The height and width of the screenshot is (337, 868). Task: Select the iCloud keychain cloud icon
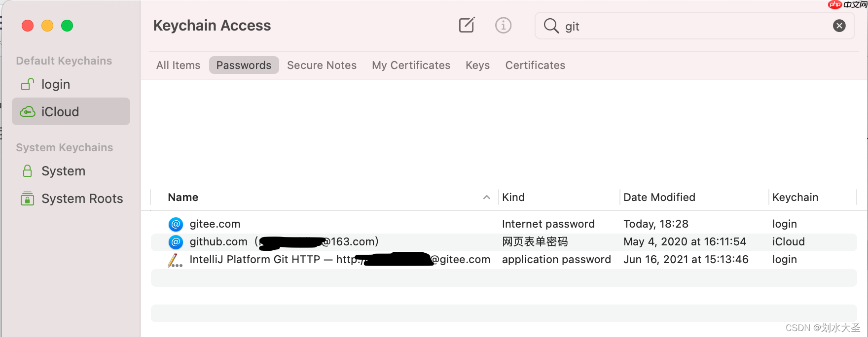[x=28, y=112]
